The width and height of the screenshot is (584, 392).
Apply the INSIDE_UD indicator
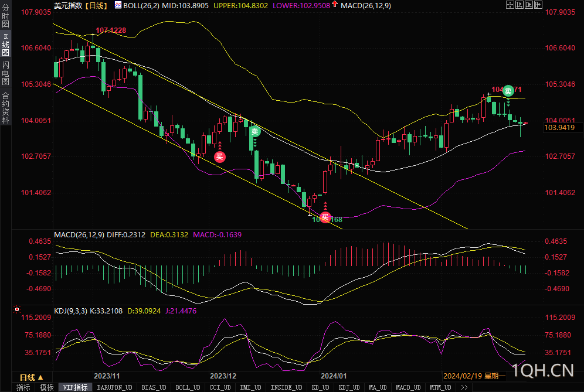tap(286, 387)
